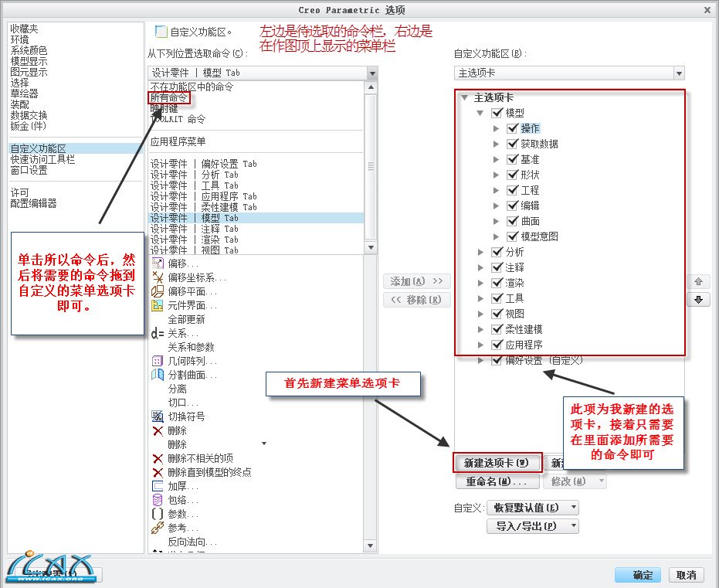Open the 恢复默认值 dropdown
Screen dimensions: 719x588
pos(533,508)
